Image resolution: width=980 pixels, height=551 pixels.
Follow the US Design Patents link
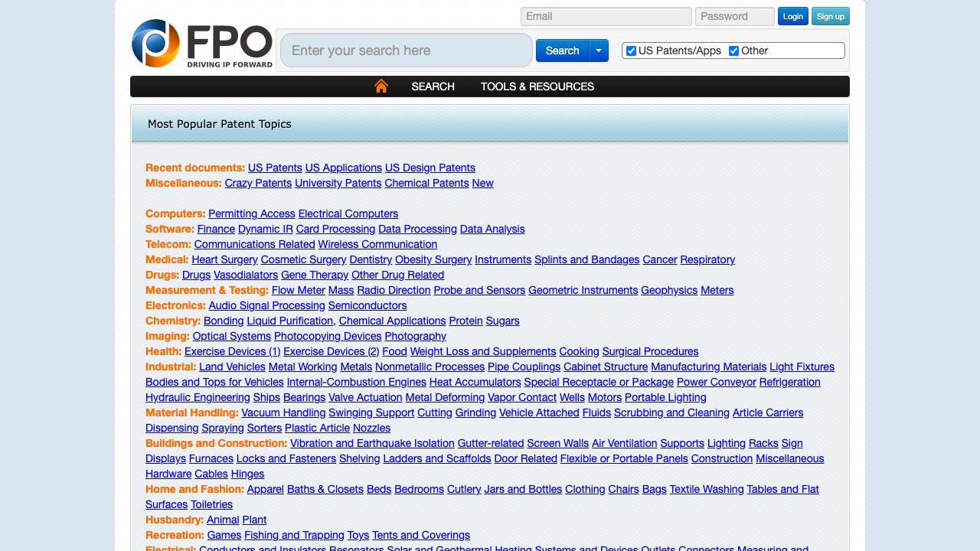(430, 168)
